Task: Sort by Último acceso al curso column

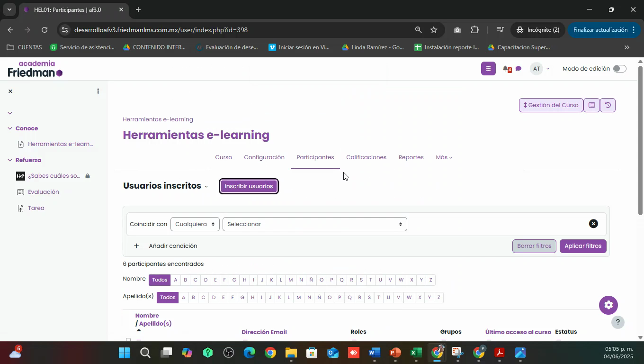Action: (518, 332)
